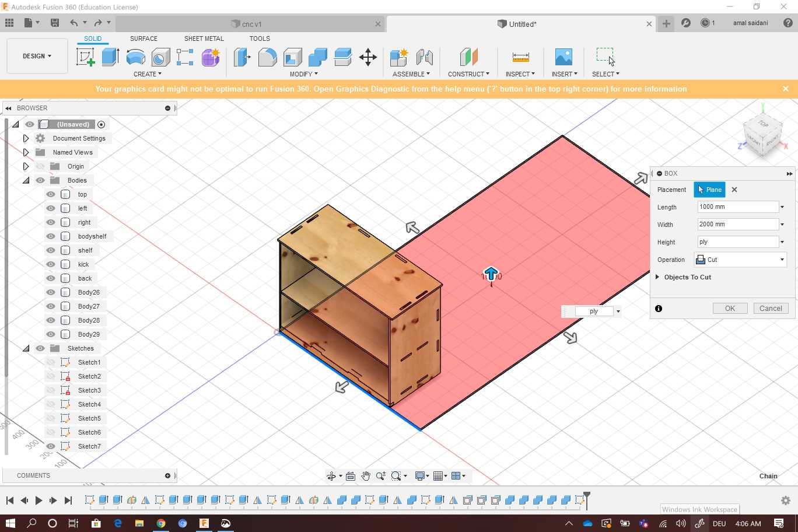Hide Sketch7 using its eye icon
This screenshot has width=798, height=532.
(51, 446)
